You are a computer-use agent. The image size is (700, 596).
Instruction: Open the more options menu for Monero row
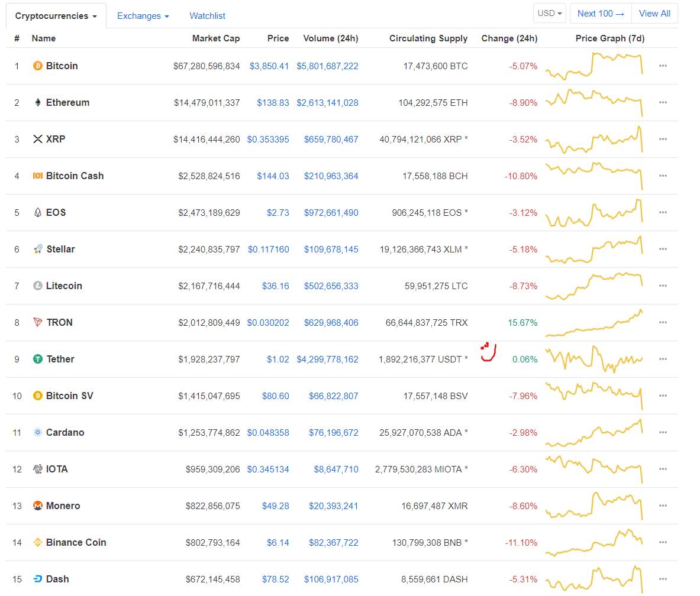tap(663, 506)
